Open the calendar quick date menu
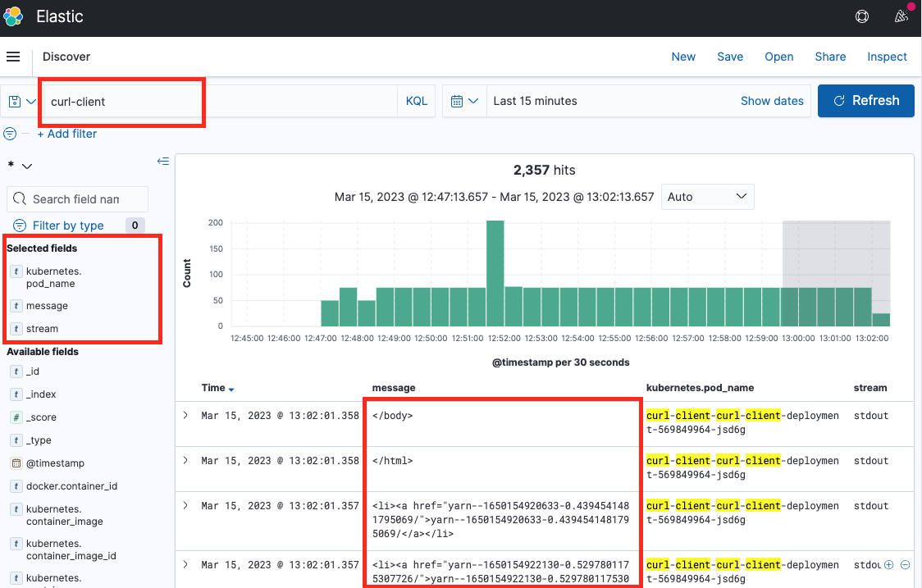This screenshot has width=922, height=588. click(x=464, y=101)
